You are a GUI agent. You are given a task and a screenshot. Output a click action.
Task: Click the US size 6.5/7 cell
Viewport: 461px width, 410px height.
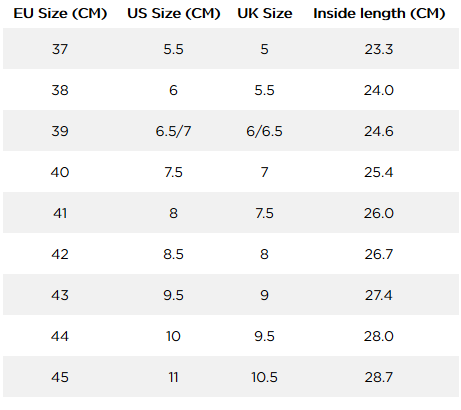(173, 131)
